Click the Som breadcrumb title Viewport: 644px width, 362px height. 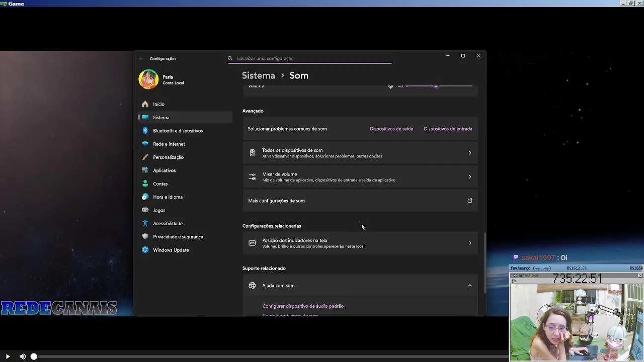click(x=299, y=75)
